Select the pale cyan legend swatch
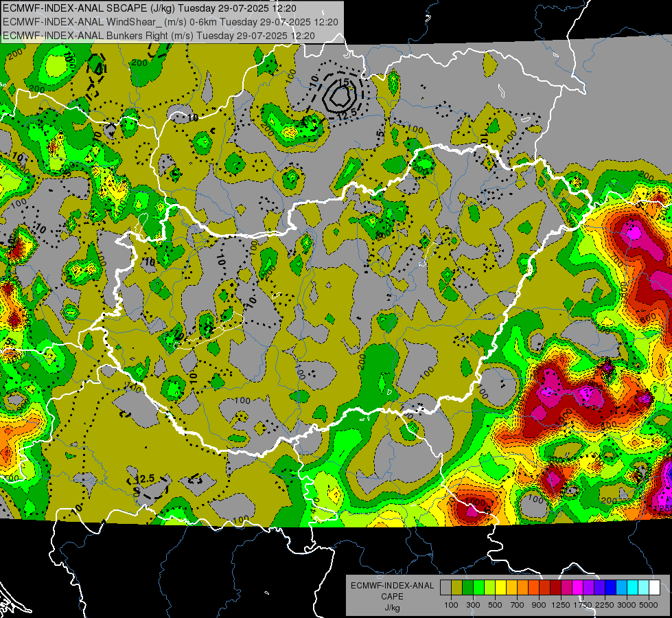This screenshot has height=618, width=672. click(644, 588)
